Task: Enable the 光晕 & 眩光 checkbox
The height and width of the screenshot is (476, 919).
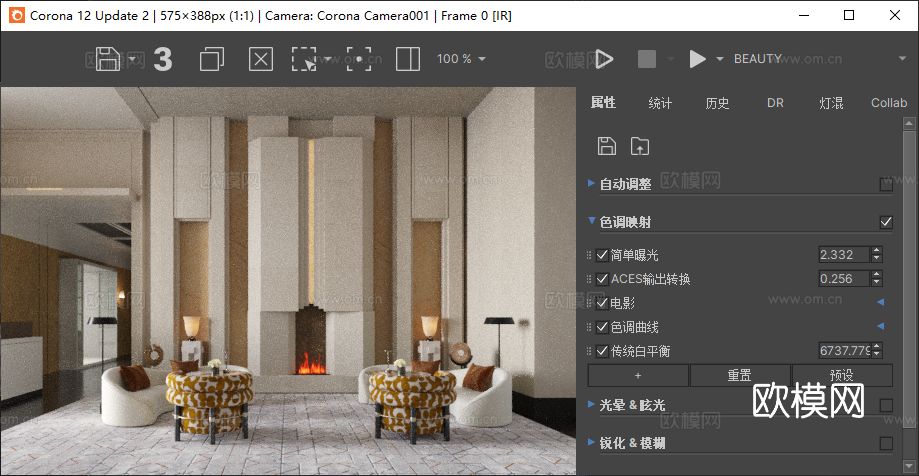Action: coord(886,405)
